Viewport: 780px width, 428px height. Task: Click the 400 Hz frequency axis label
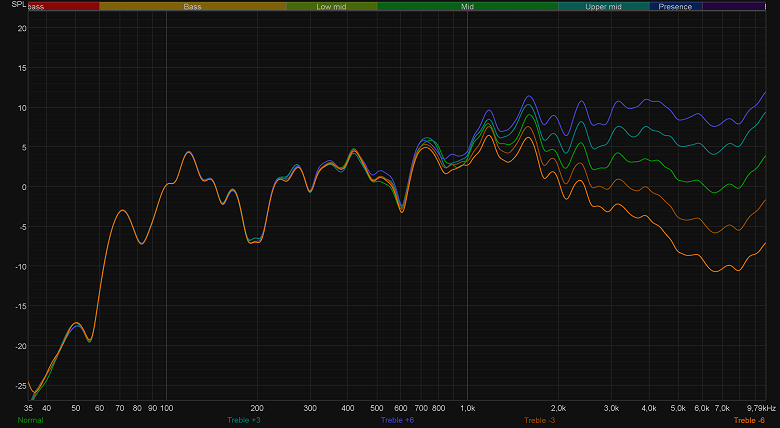[x=348, y=408]
